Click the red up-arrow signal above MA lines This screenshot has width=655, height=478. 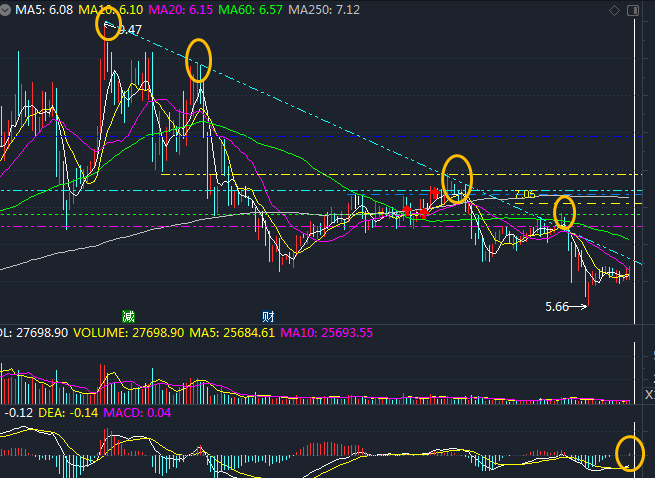pyautogui.click(x=435, y=193)
